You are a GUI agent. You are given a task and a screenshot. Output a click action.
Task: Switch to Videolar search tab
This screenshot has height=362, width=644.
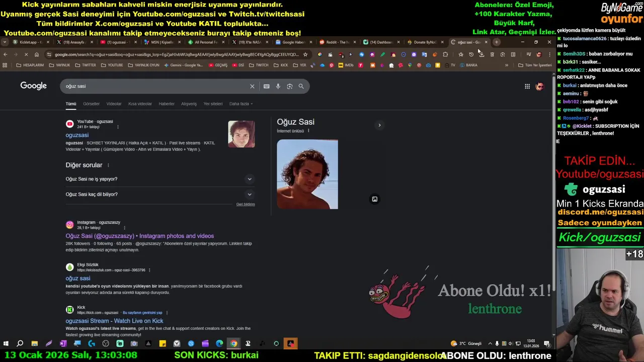(114, 104)
